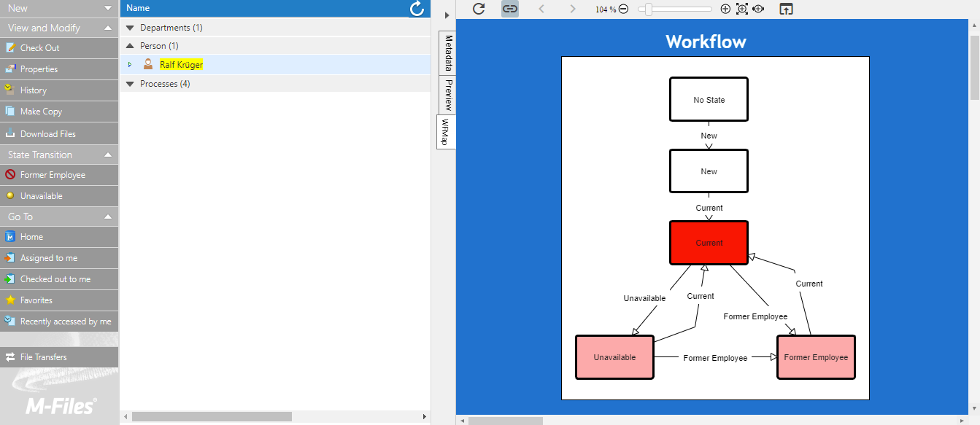
Task: Expand the Ralf Krüger tree item
Action: pos(130,65)
